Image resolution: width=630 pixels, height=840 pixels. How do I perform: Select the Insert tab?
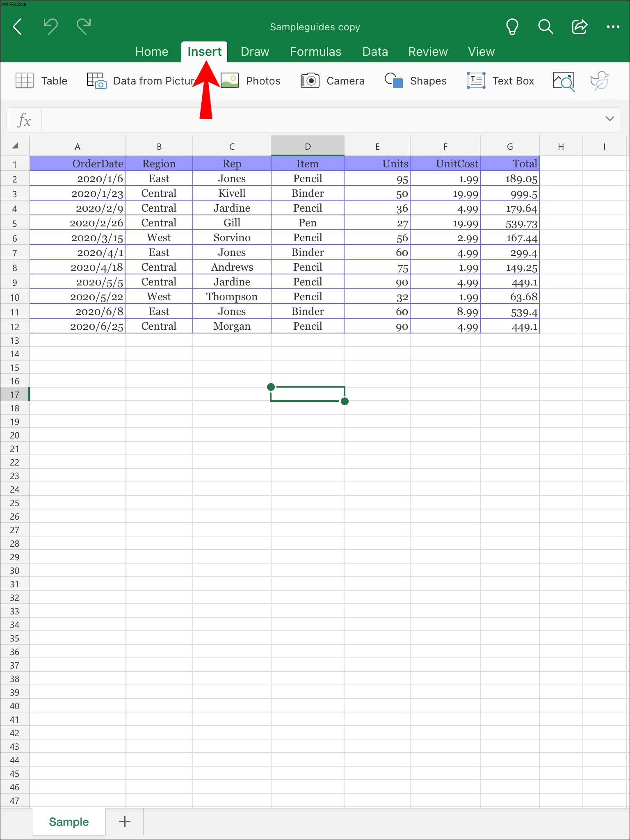(x=204, y=52)
